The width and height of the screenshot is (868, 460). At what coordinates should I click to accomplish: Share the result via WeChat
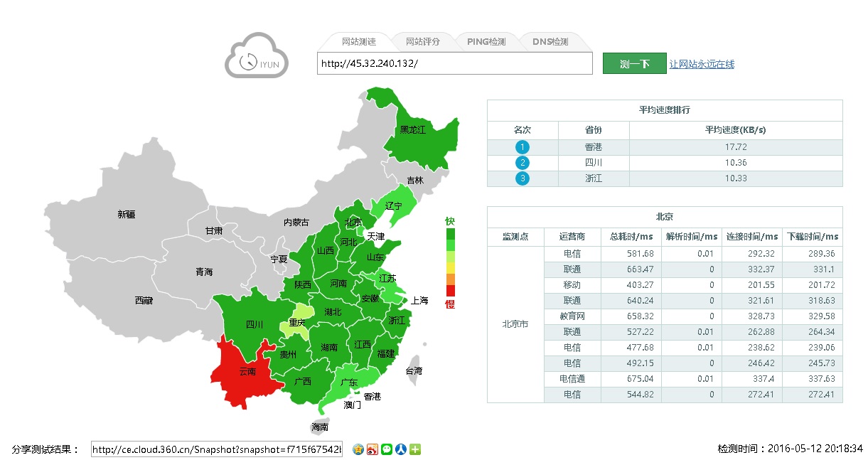tap(387, 449)
